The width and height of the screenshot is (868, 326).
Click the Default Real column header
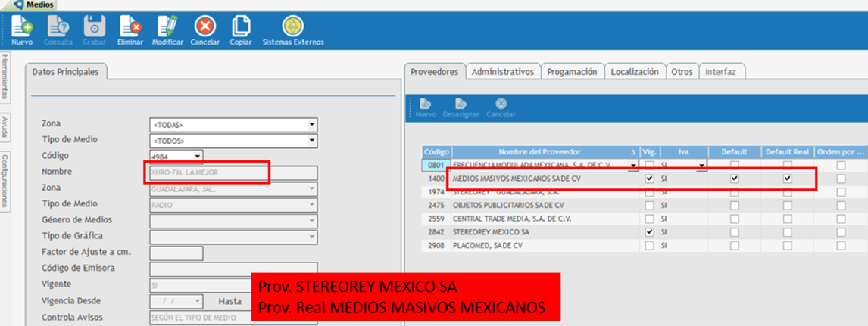pyautogui.click(x=787, y=151)
